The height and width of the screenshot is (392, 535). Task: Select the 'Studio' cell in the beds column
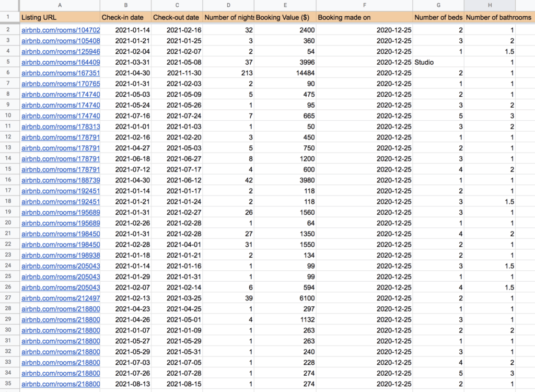click(x=438, y=62)
